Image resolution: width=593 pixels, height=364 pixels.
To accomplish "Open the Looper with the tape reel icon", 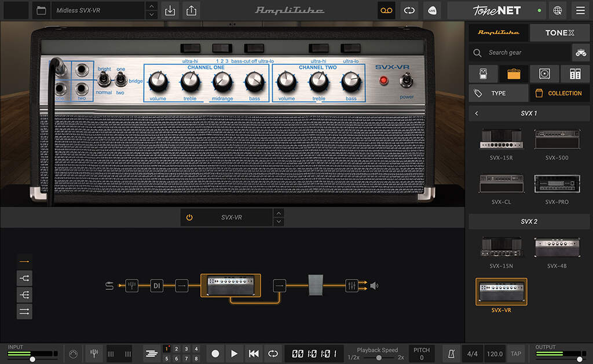I will point(386,10).
